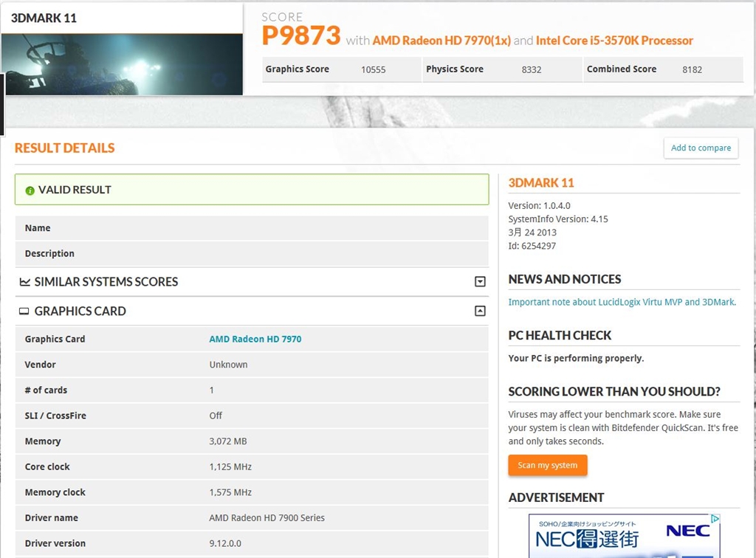Click the Graphics Card monitor icon
The width and height of the screenshot is (756, 558).
point(24,311)
